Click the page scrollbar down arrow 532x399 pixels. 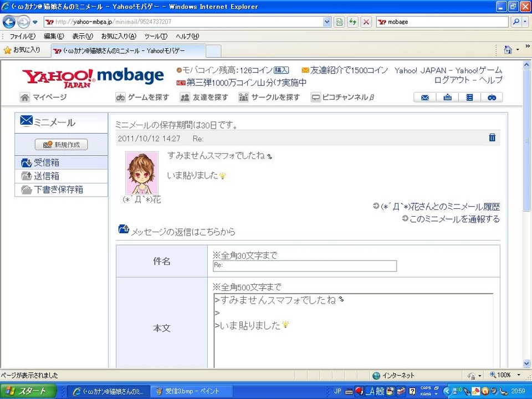pos(526,364)
